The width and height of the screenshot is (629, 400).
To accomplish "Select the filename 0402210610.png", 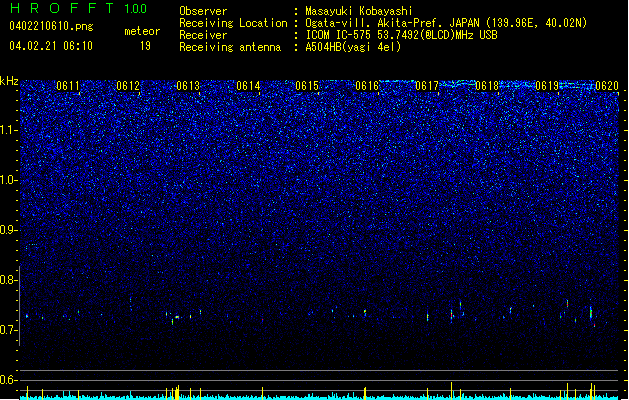I will pyautogui.click(x=51, y=27).
